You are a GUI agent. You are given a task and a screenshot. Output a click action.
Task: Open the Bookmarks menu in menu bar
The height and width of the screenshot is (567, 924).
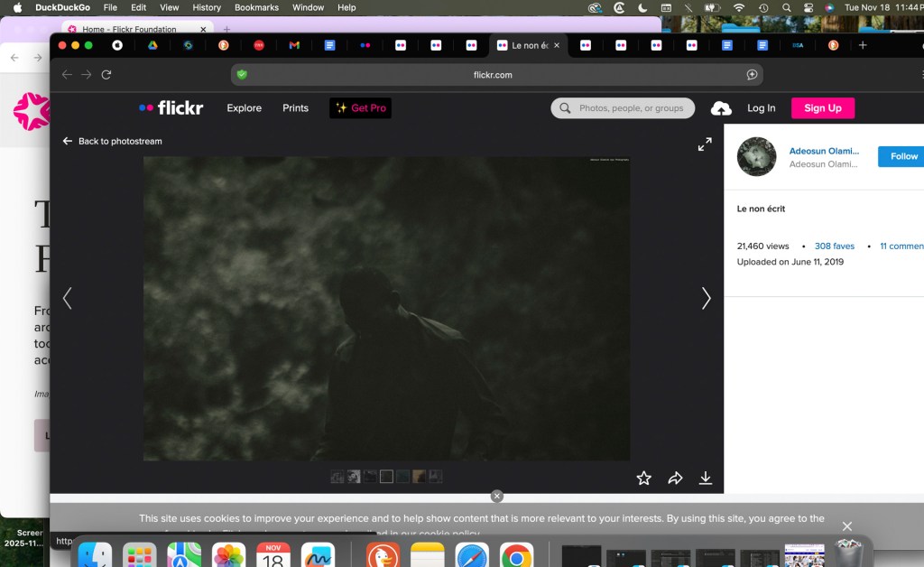pos(256,7)
